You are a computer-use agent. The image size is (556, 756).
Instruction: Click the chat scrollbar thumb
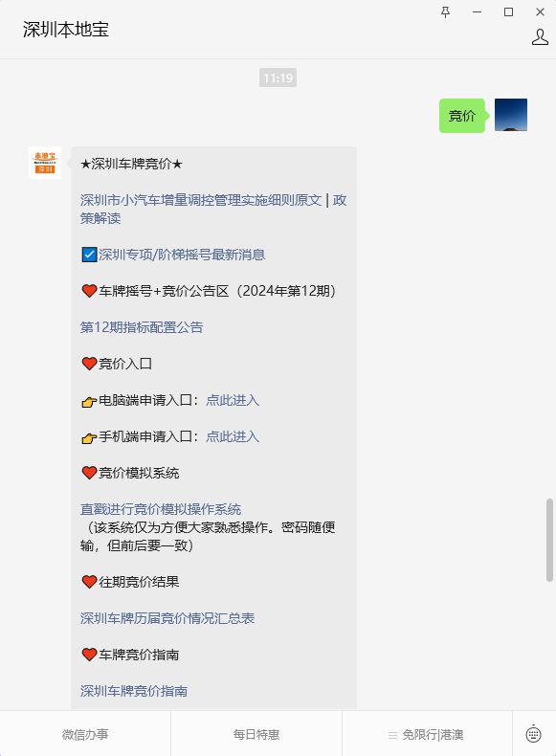click(x=549, y=540)
